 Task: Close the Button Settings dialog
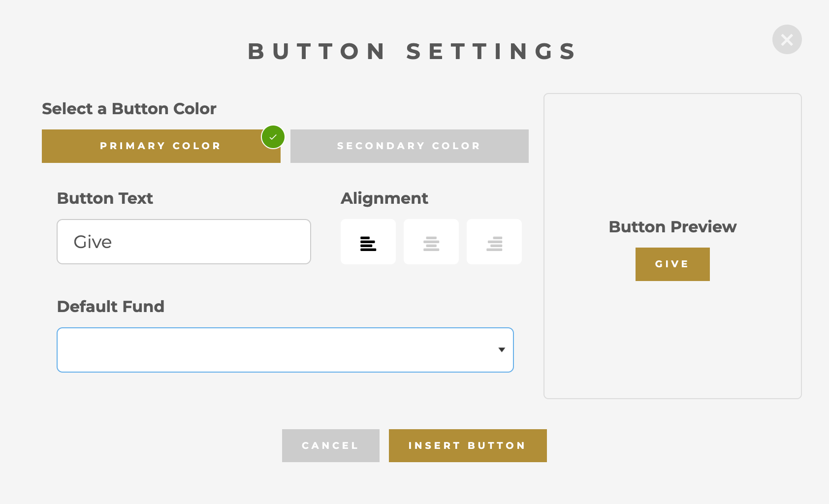[787, 39]
